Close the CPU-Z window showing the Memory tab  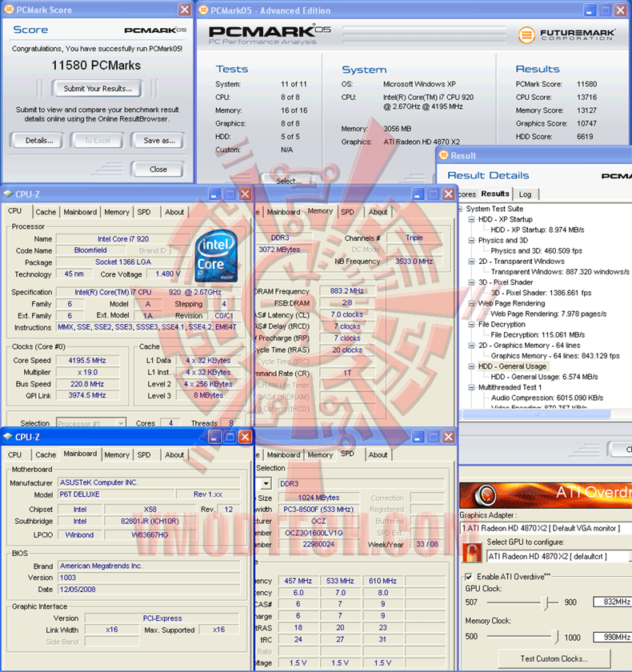click(448, 194)
